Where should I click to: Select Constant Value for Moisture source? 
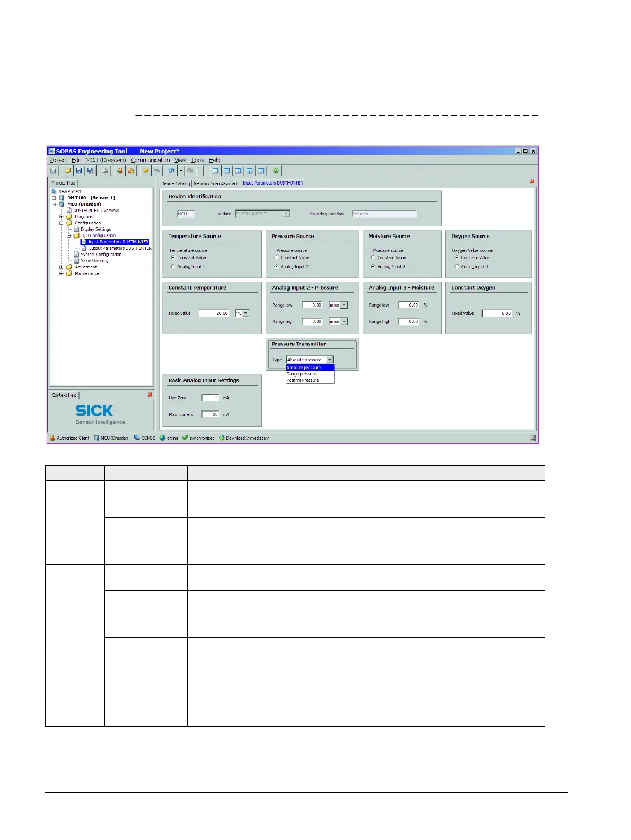point(373,258)
